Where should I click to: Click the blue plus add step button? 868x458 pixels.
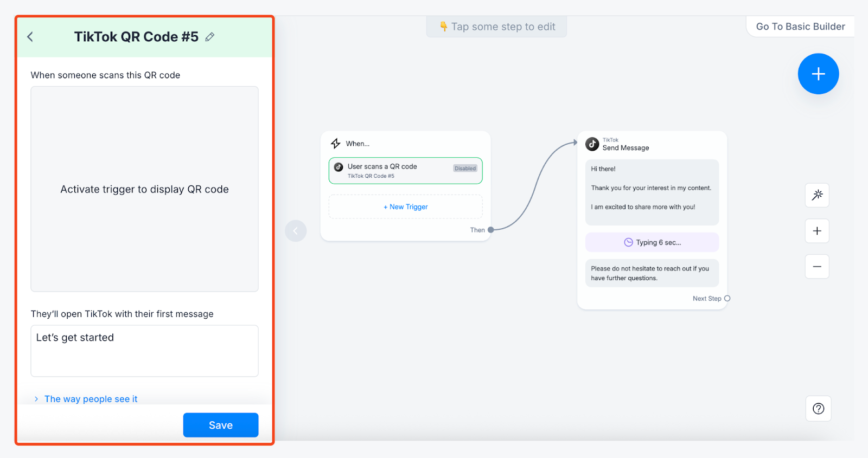pos(818,74)
